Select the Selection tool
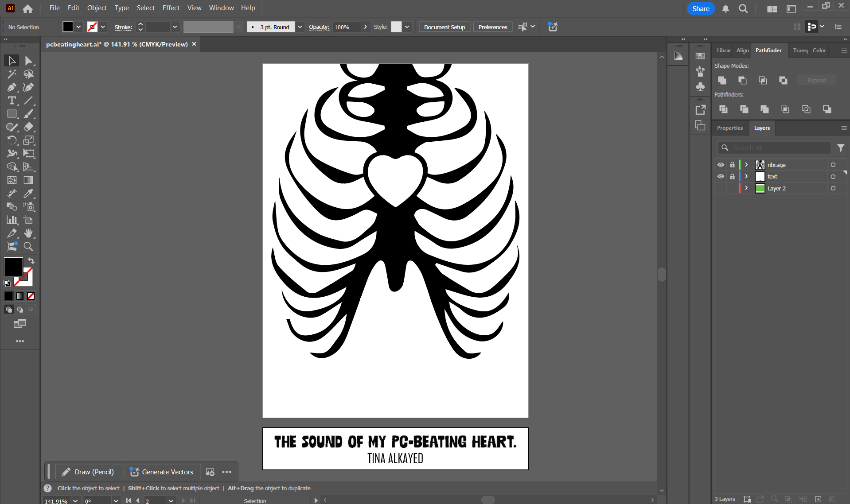Viewport: 850px width, 504px height. click(11, 61)
